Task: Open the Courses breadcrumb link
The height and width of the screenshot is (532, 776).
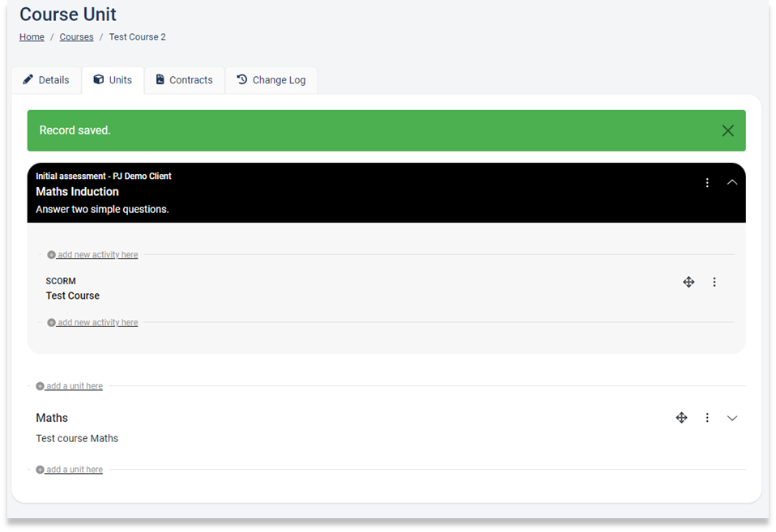Action: [76, 37]
